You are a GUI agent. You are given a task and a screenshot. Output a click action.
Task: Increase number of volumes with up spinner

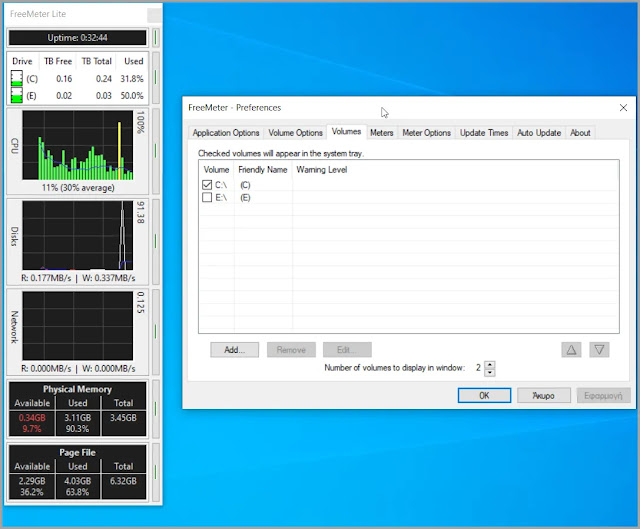point(490,365)
